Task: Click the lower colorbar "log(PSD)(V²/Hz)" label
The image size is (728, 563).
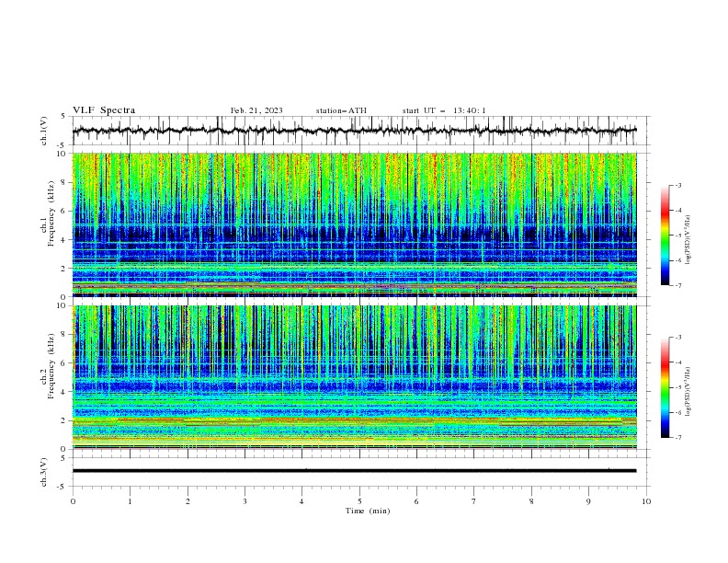Action: [688, 391]
